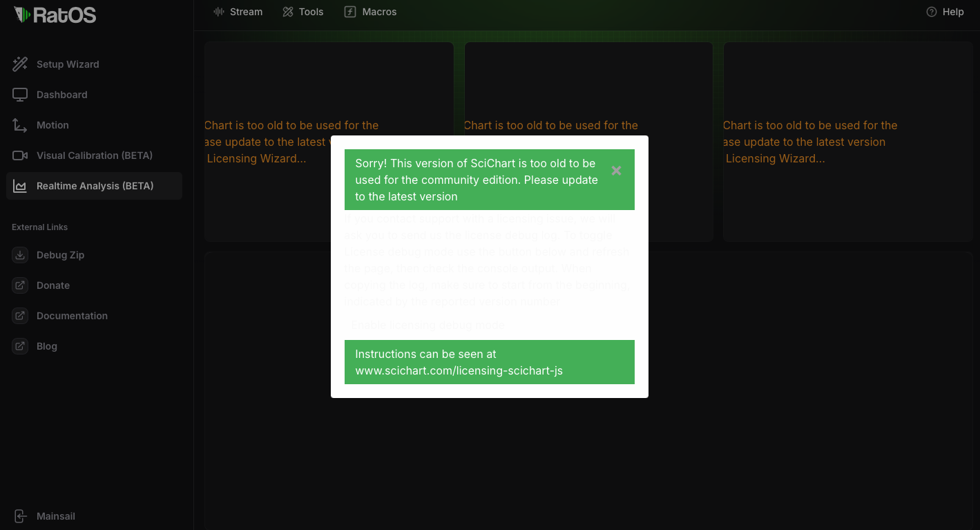The image size is (980, 530).
Task: Click the RatOS logo
Action: coord(55,15)
